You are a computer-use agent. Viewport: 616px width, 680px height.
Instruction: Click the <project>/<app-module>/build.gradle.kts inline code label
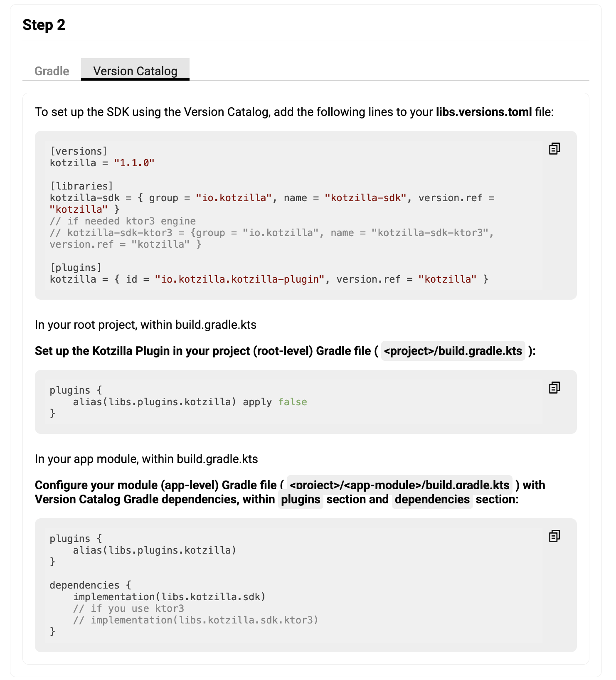tap(399, 485)
